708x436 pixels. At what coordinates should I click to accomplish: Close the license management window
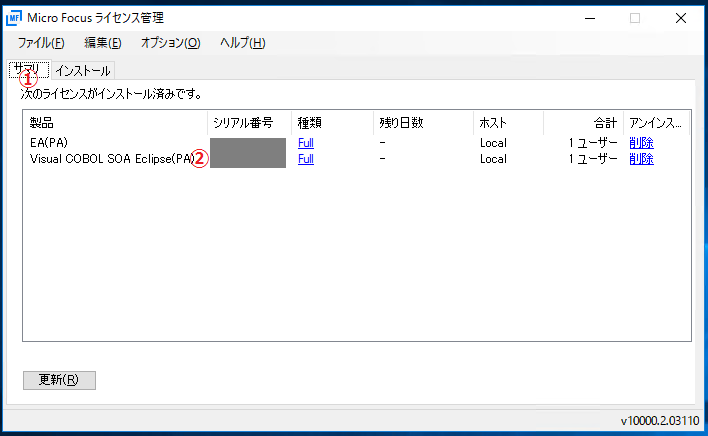click(x=681, y=18)
